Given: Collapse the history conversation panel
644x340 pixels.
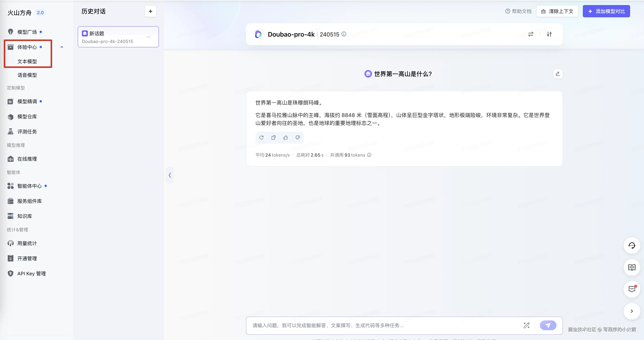Looking at the screenshot, I should point(170,175).
